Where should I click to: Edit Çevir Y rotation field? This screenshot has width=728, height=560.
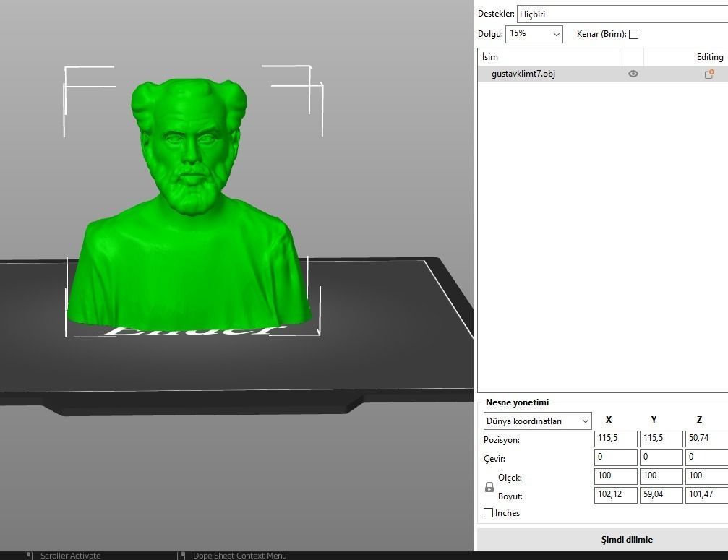[661, 457]
